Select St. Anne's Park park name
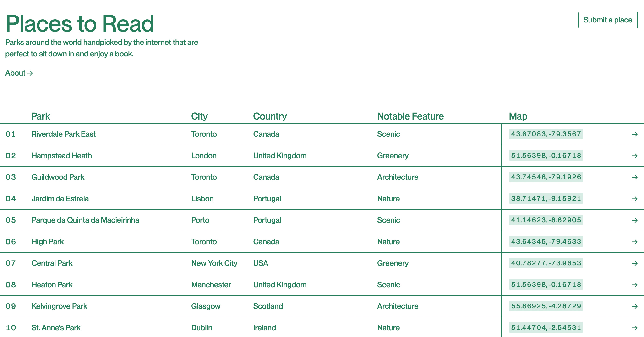The image size is (644, 337). (56, 328)
